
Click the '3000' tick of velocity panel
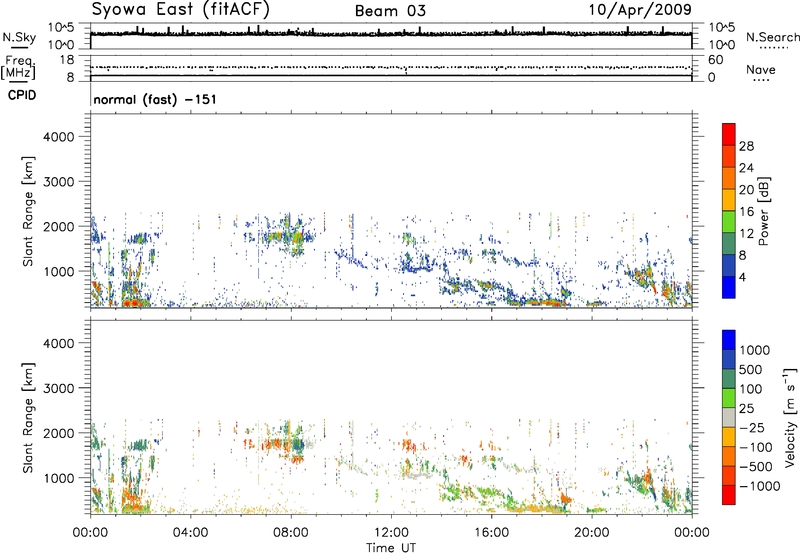coord(59,388)
